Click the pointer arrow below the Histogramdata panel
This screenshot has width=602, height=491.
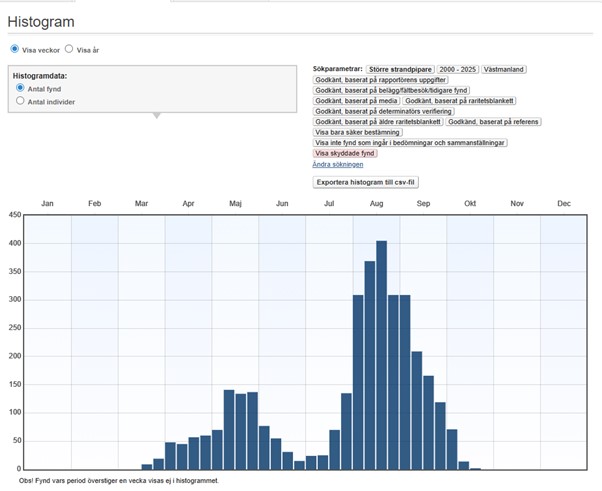154,116
